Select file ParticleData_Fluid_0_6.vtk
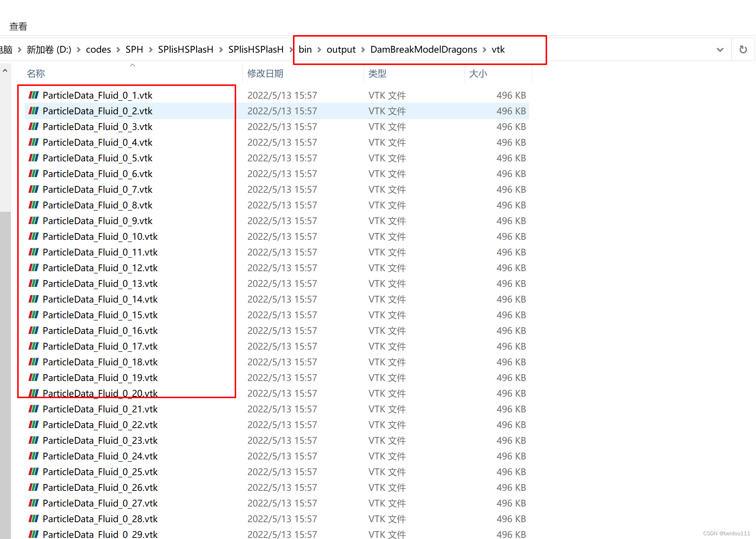This screenshot has height=539, width=756. (x=98, y=174)
